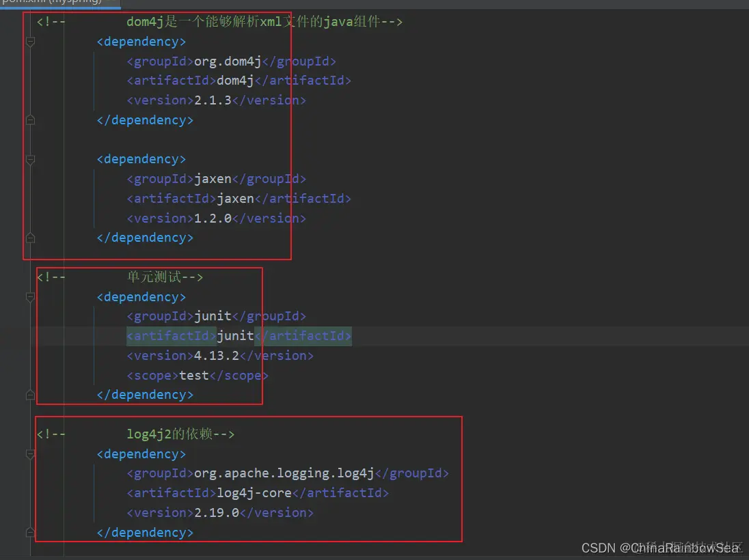
Task: Click the scope test line
Action: (x=198, y=376)
